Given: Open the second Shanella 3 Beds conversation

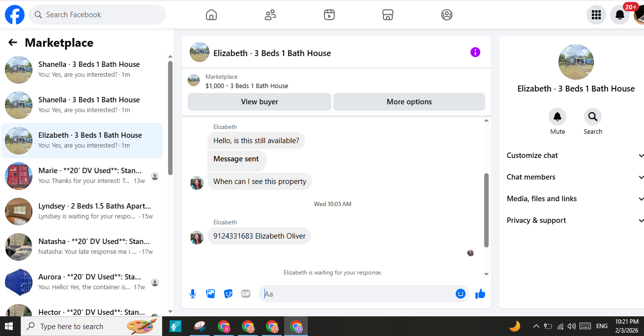Looking at the screenshot, I should 82,105.
